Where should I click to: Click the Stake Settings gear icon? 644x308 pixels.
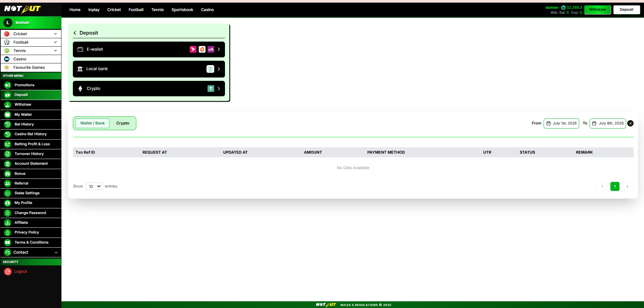pyautogui.click(x=8, y=193)
